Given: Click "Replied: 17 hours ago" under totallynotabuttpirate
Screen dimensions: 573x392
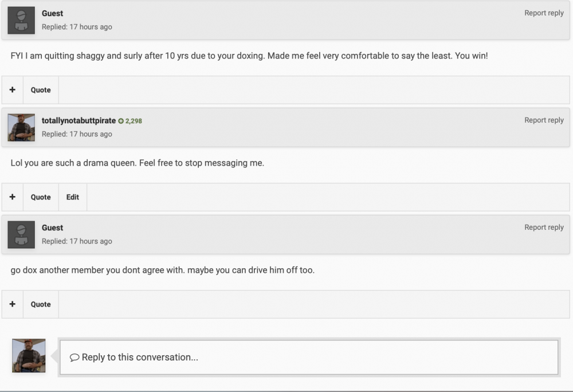Looking at the screenshot, I should pyautogui.click(x=77, y=134).
